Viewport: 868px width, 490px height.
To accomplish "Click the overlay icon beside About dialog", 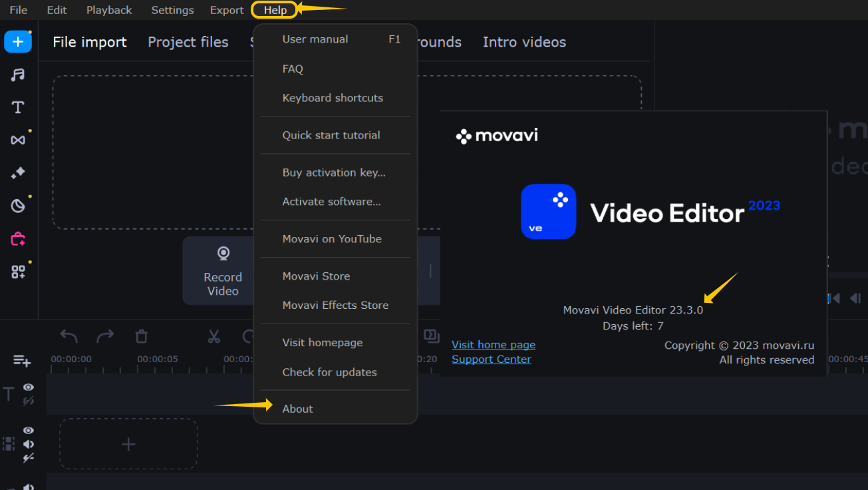I will (431, 336).
